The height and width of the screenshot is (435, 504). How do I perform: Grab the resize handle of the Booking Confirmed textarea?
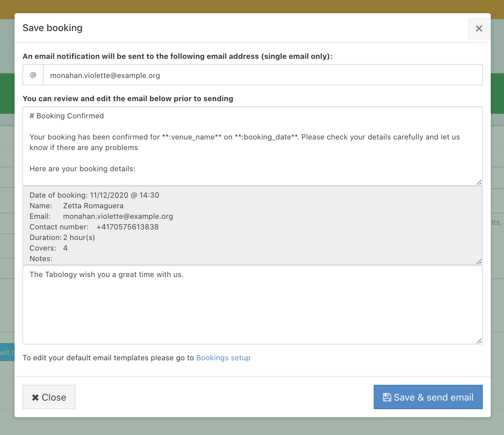pos(479,182)
